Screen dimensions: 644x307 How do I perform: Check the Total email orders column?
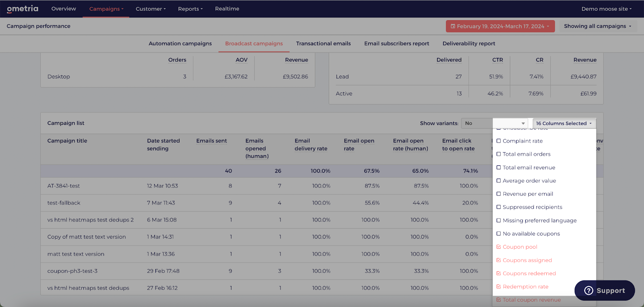499,154
